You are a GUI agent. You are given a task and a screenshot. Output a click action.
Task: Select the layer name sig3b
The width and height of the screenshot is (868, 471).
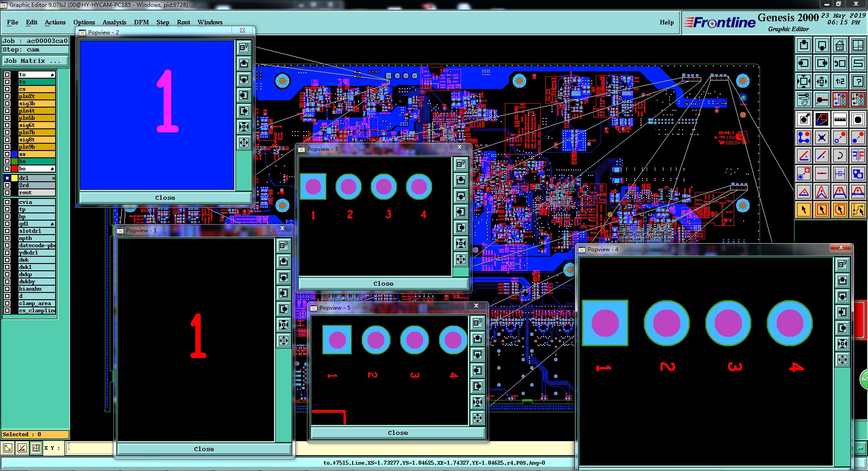[x=37, y=104]
